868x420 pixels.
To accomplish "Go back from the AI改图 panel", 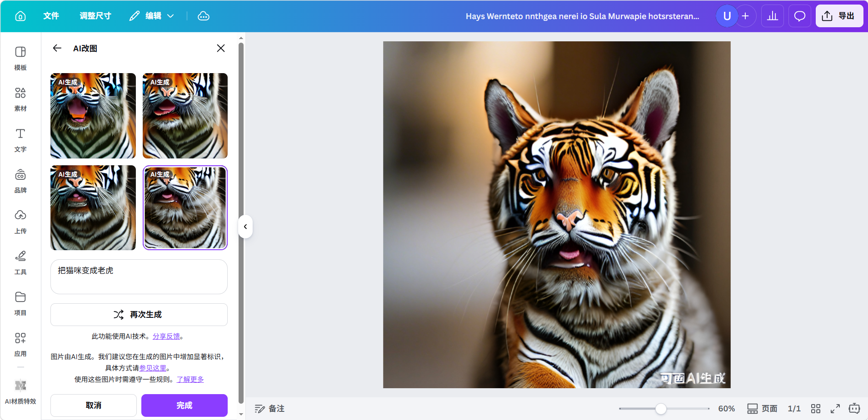I will pos(57,48).
